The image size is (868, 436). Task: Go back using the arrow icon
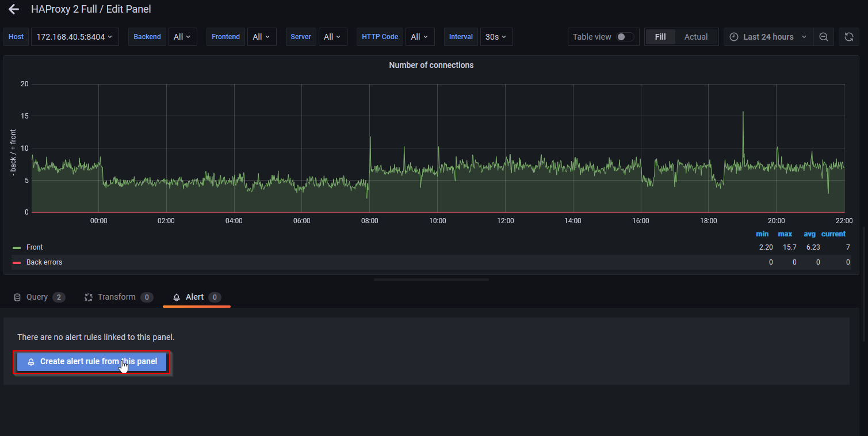(14, 9)
